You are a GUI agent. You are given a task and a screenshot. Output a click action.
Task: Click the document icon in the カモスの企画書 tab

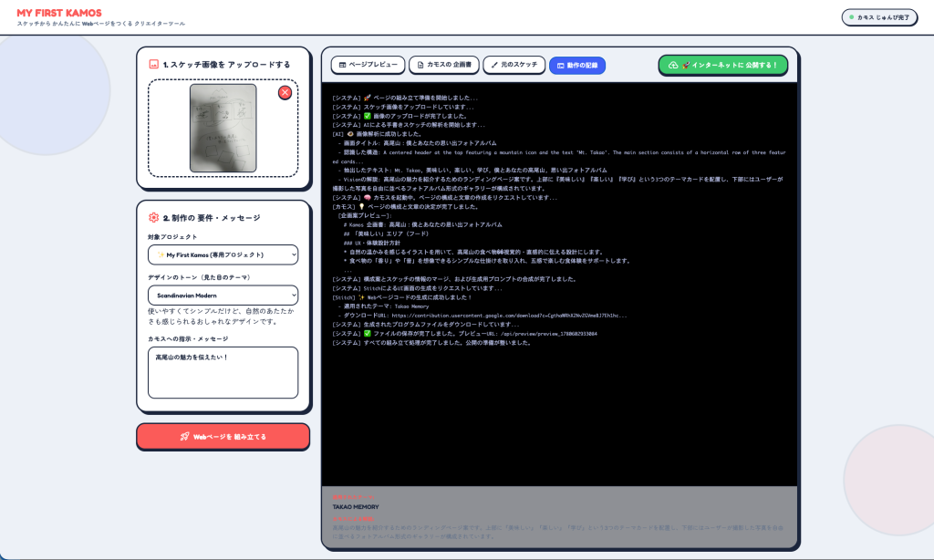(x=420, y=65)
